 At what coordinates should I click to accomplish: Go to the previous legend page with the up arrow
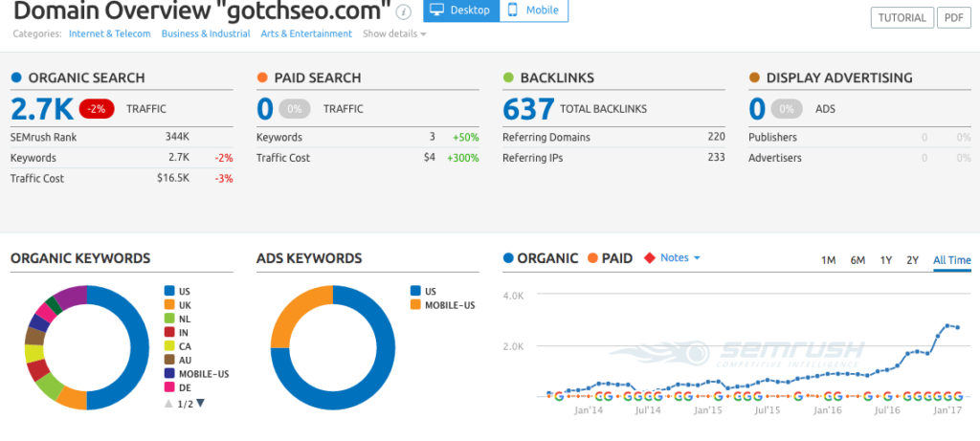click(x=168, y=404)
